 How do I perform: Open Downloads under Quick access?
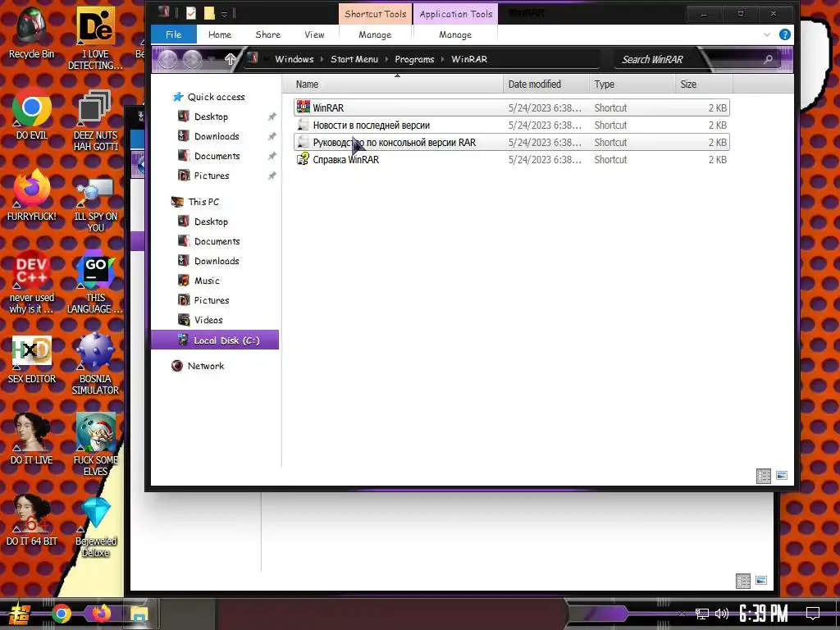pyautogui.click(x=217, y=136)
